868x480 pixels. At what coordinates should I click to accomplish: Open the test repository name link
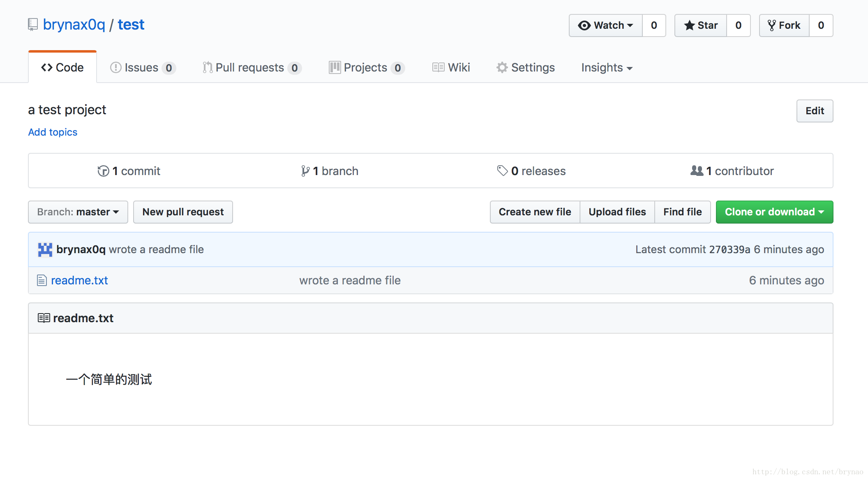131,25
